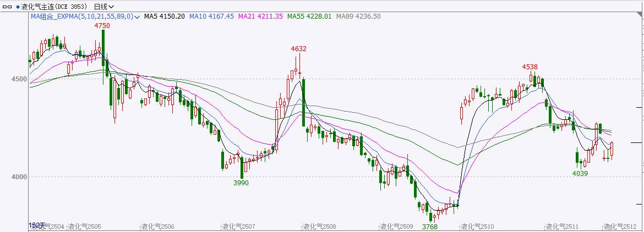Click the MA89 4236.50 gray label
Viewport: 644px width, 232px height.
click(x=358, y=17)
